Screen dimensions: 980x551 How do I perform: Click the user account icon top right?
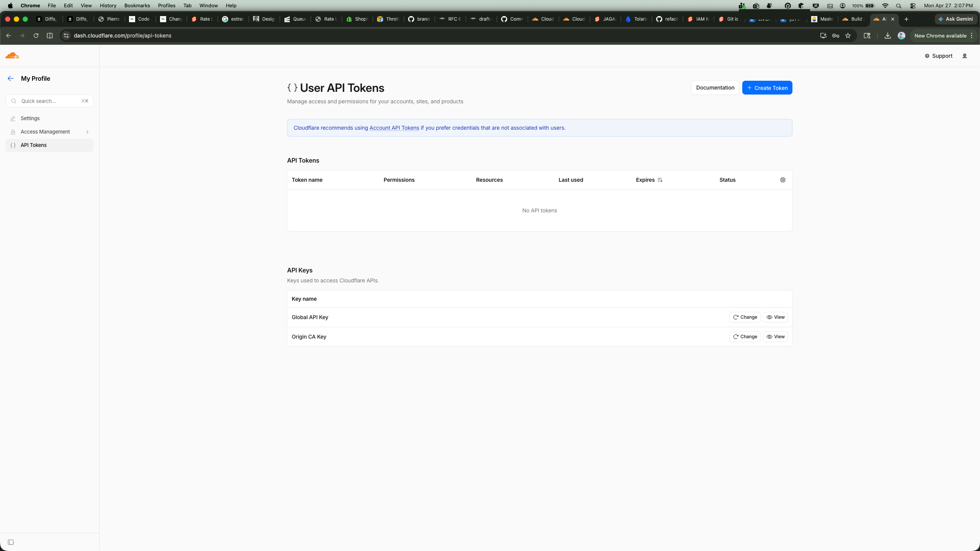pos(964,55)
